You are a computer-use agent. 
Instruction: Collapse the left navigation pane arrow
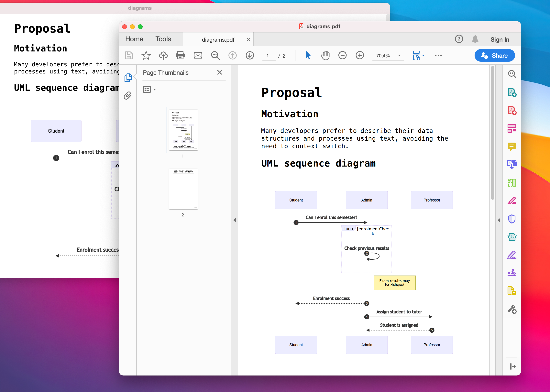[235, 220]
